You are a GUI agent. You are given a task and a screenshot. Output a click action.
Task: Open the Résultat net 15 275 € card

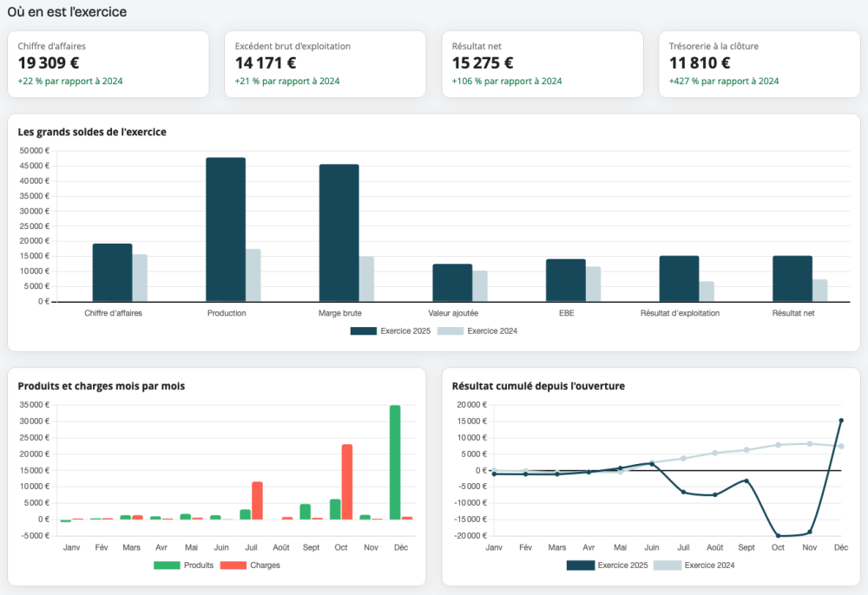click(542, 64)
